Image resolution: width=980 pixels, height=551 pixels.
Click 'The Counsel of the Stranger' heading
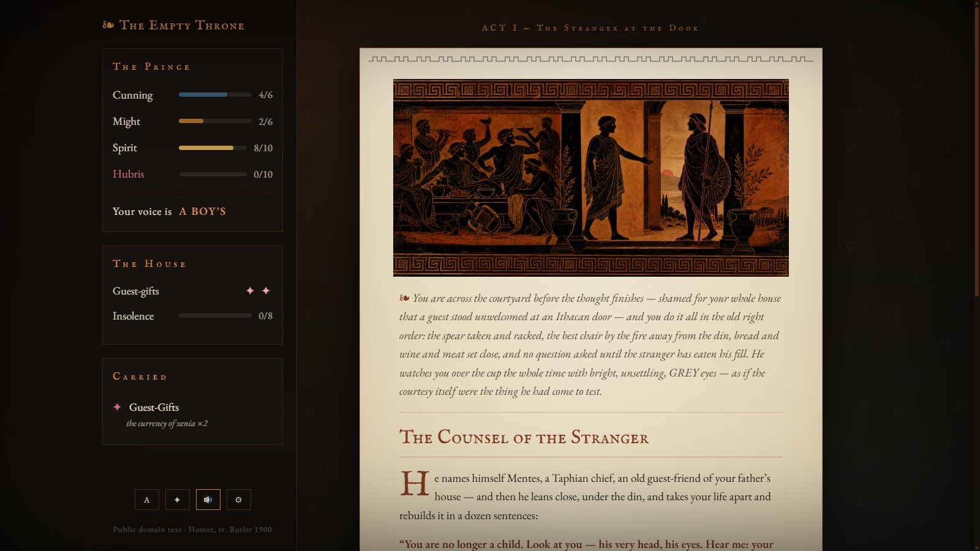(x=524, y=437)
